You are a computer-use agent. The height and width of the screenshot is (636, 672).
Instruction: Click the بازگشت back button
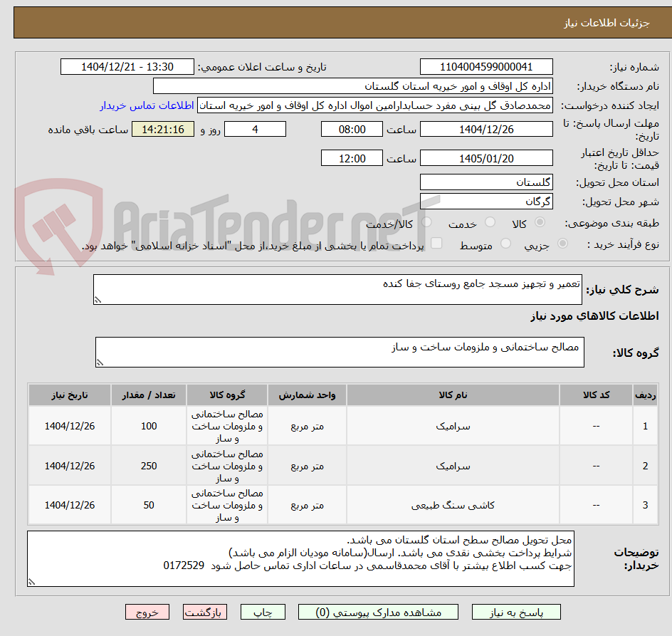point(205,612)
